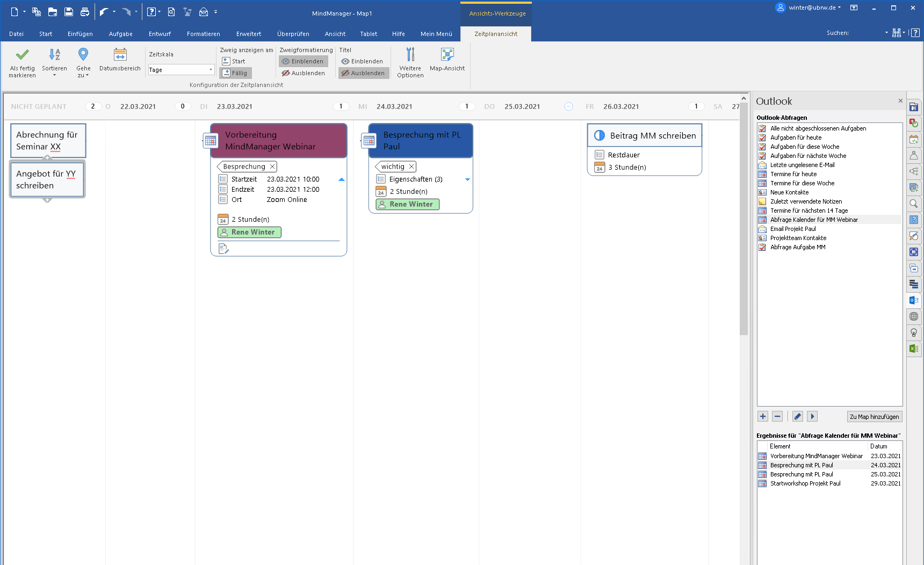This screenshot has height=565, width=924.
Task: Click Rene Winter resource in Vorbereitung card
Action: [249, 232]
